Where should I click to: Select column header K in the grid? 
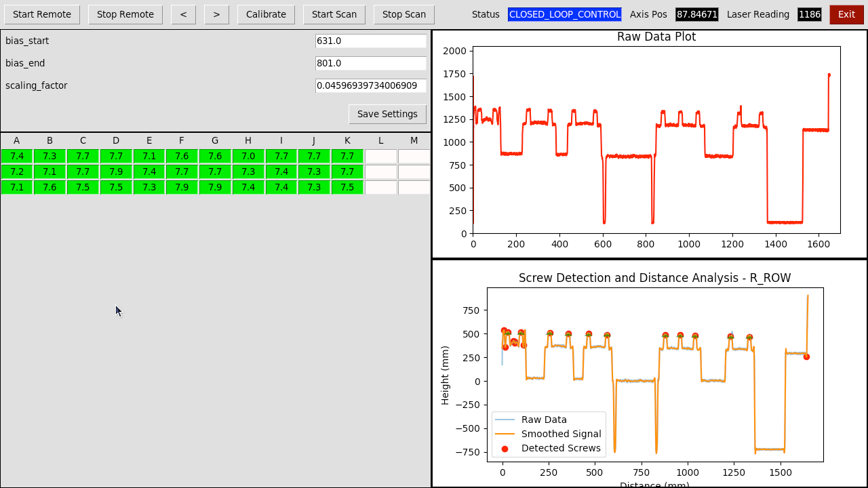click(347, 140)
